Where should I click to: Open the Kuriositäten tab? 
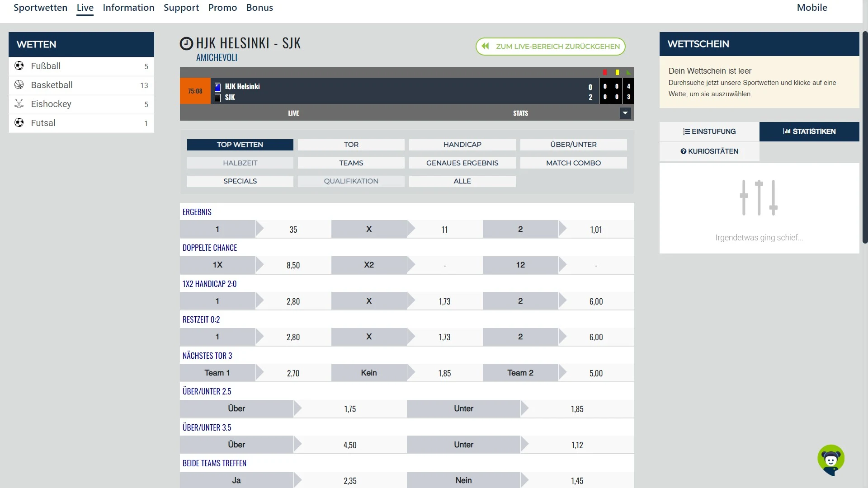tap(709, 151)
